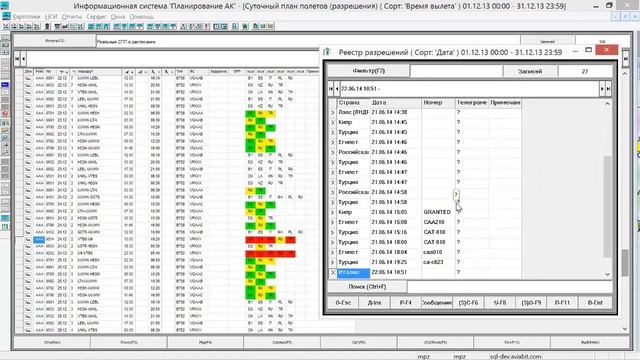Click the Д-Ins button
The width and height of the screenshot is (640, 360).
click(375, 303)
